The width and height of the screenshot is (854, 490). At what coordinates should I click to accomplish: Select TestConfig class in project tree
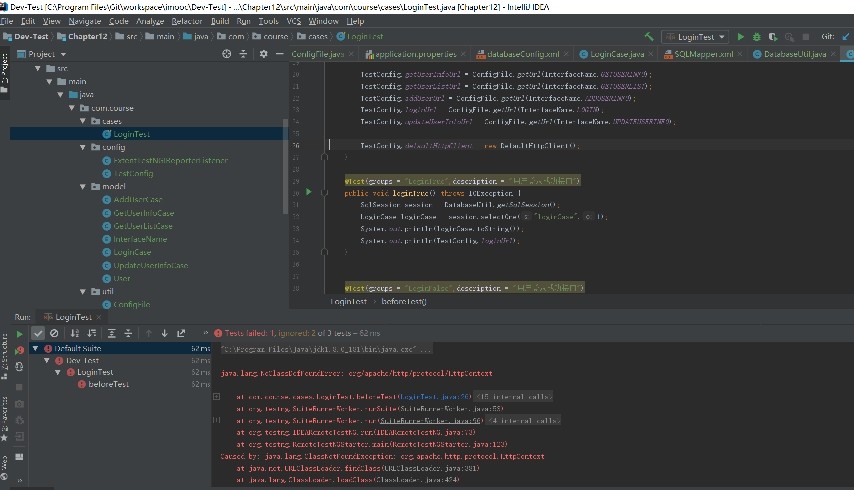pos(133,173)
